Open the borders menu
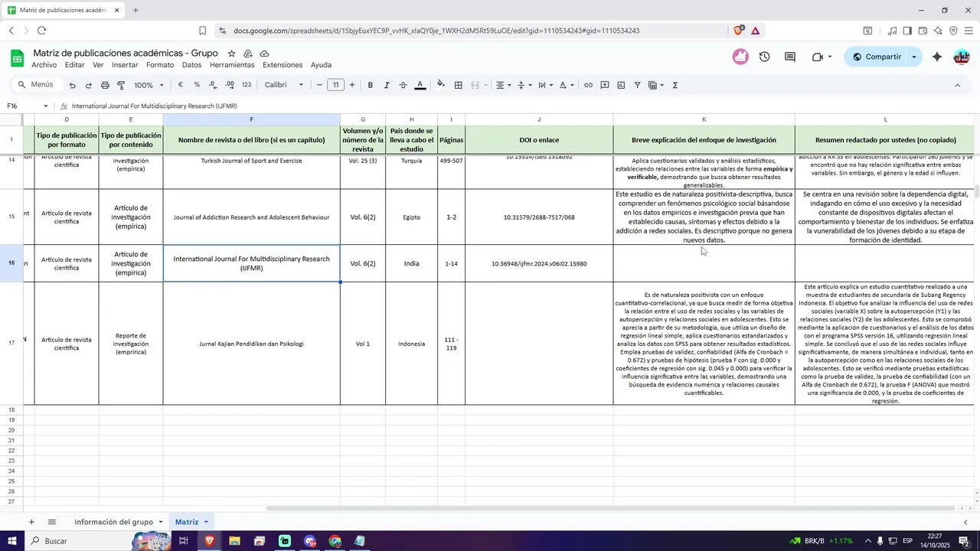Image resolution: width=980 pixels, height=551 pixels. (458, 85)
